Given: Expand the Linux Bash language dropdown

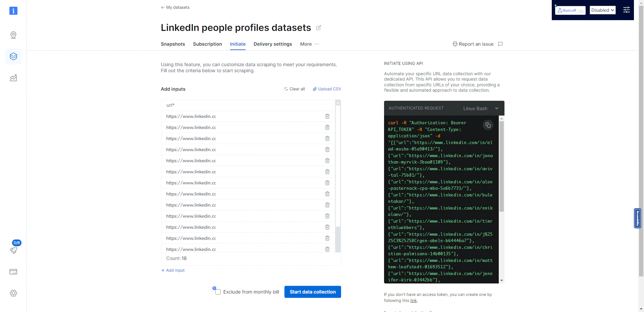Looking at the screenshot, I should click(x=481, y=108).
